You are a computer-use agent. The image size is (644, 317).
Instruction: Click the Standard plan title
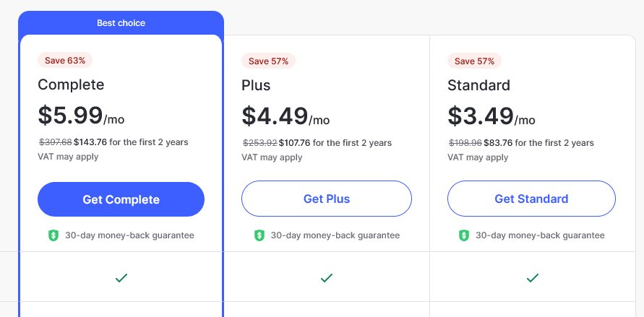coord(478,85)
